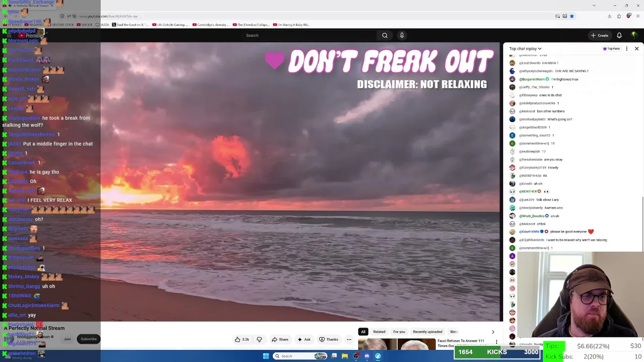The image size is (644, 362).
Task: Open Windows Start menu
Action: [266, 356]
